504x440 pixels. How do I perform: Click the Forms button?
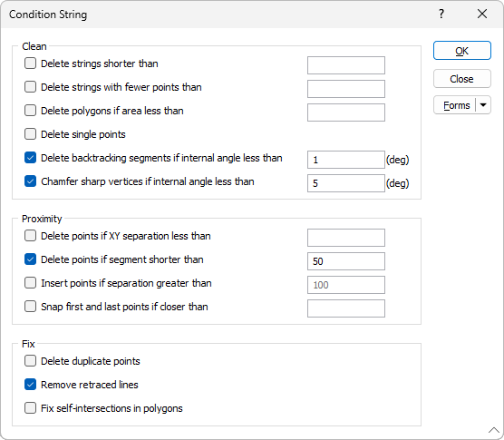456,105
